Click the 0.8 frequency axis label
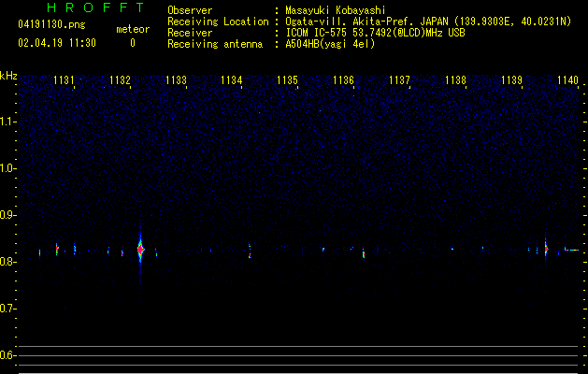 pyautogui.click(x=8, y=262)
